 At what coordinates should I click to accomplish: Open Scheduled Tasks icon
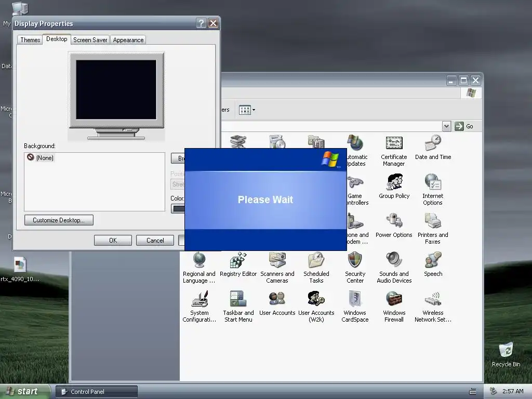316,268
